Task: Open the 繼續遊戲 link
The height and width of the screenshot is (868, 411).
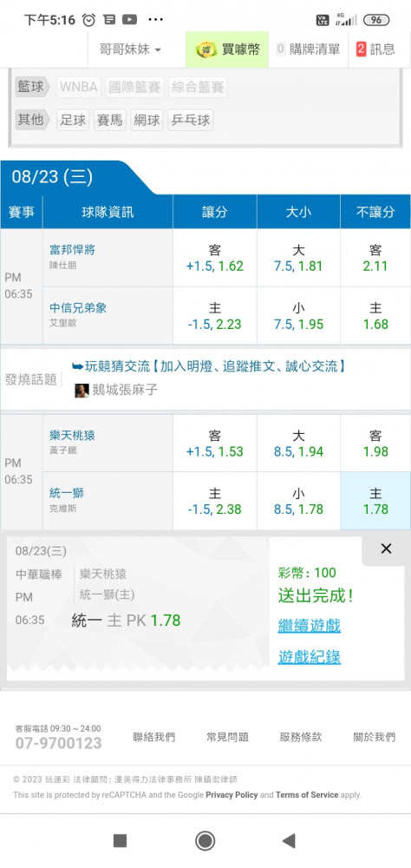Action: [310, 626]
